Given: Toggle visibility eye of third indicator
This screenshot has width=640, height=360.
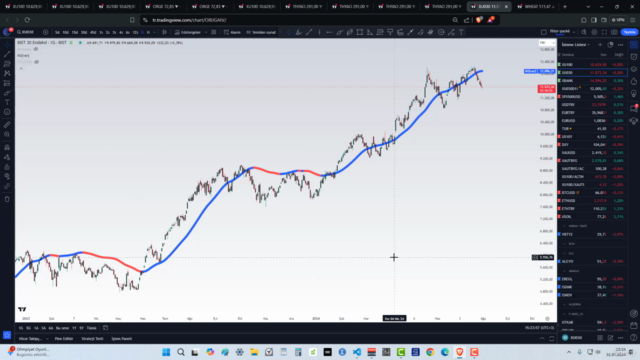Looking at the screenshot, I should click(x=36, y=62).
